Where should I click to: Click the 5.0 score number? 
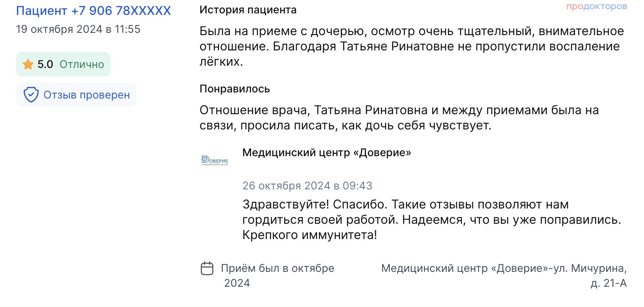point(45,64)
